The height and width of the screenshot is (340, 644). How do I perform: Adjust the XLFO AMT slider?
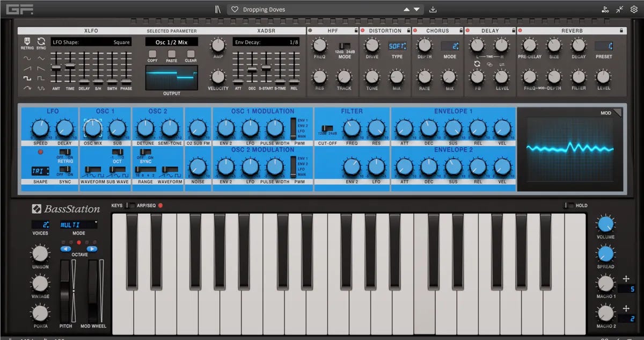55,68
